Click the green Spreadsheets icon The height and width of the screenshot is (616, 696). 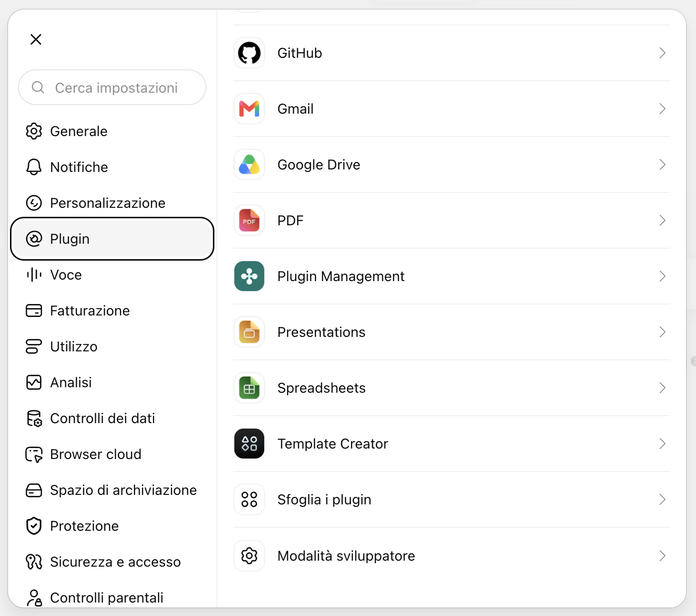pyautogui.click(x=249, y=388)
